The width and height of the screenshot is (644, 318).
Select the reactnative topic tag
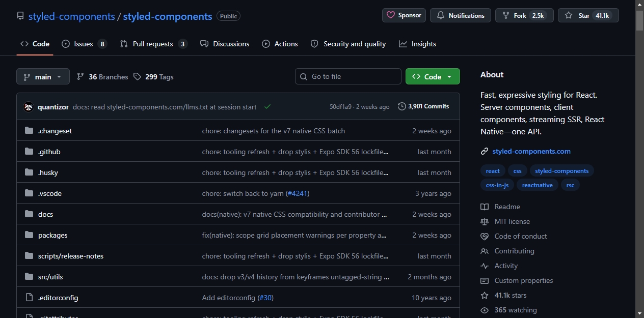pos(538,185)
